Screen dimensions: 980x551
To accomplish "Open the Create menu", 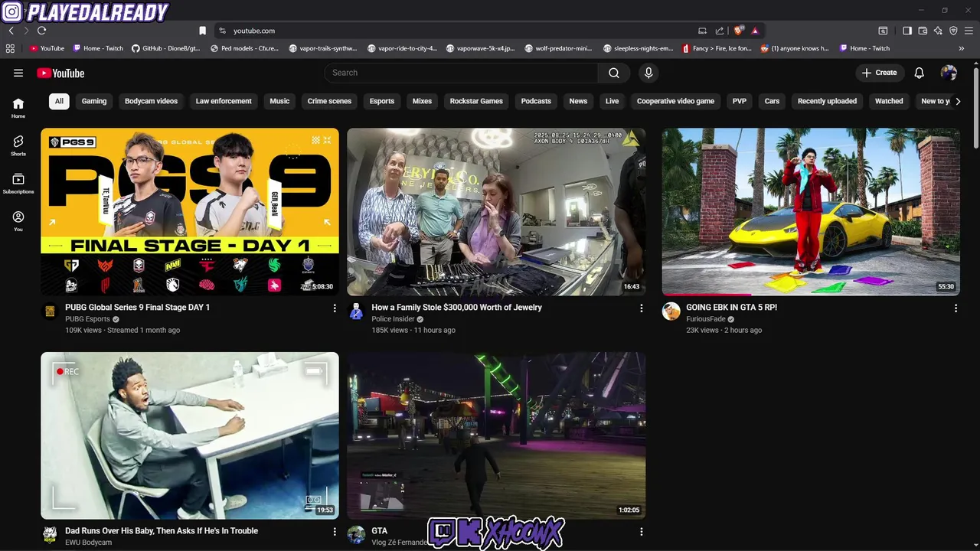I will [879, 73].
